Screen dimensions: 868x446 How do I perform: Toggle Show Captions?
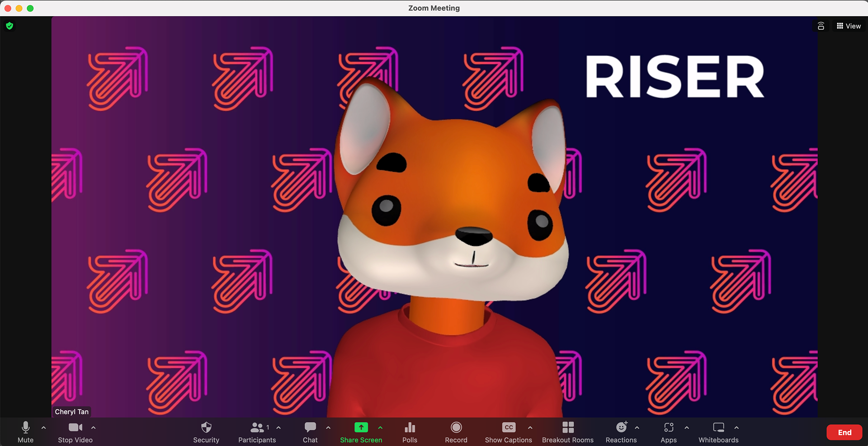pos(509,432)
